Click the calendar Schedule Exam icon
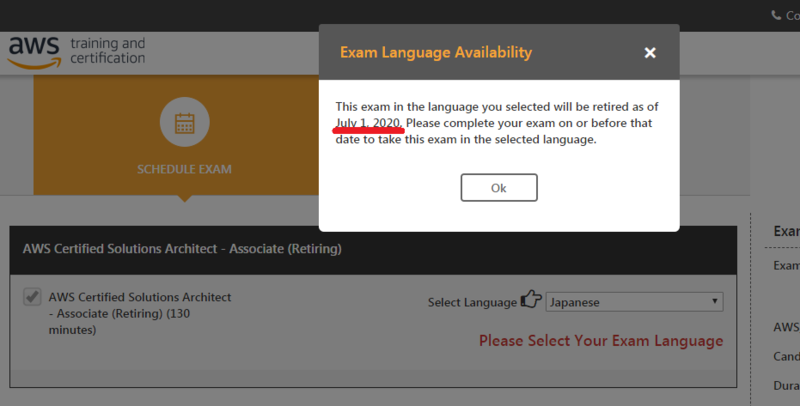This screenshot has height=406, width=800. (x=184, y=122)
